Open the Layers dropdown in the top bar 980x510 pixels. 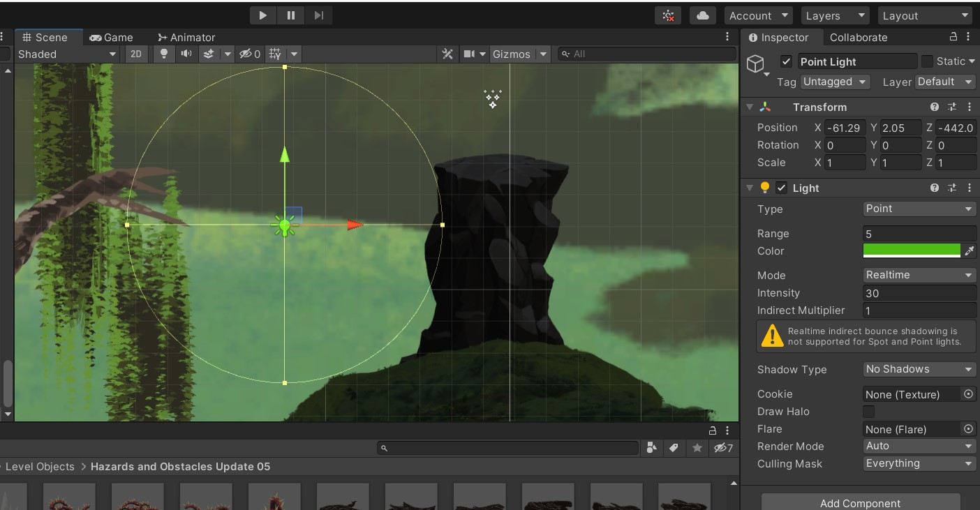(x=835, y=15)
